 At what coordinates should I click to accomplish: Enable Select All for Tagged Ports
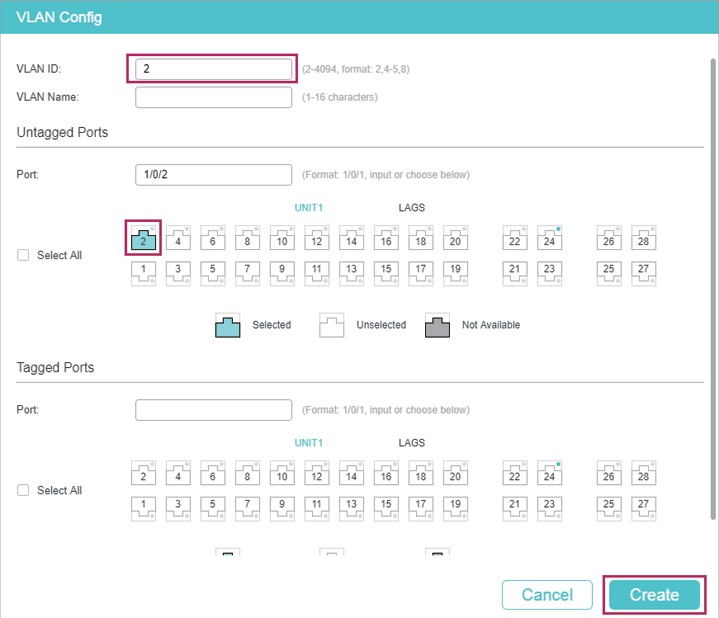(x=23, y=490)
